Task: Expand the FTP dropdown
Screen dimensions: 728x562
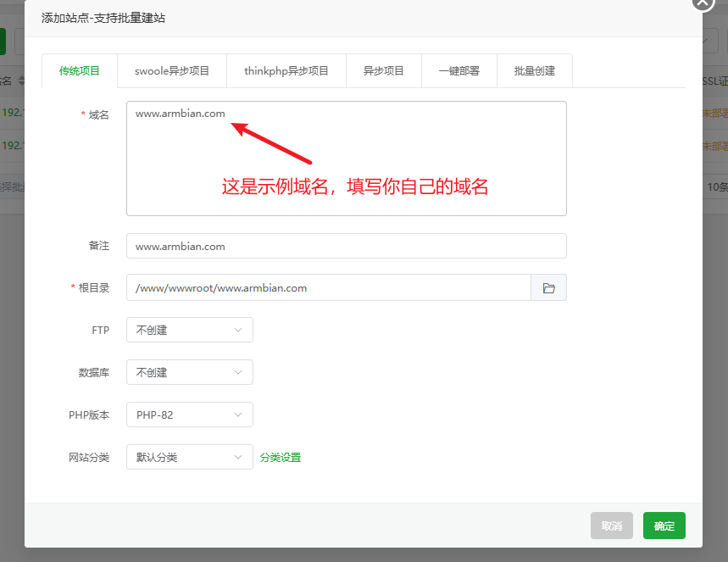Action: [189, 330]
